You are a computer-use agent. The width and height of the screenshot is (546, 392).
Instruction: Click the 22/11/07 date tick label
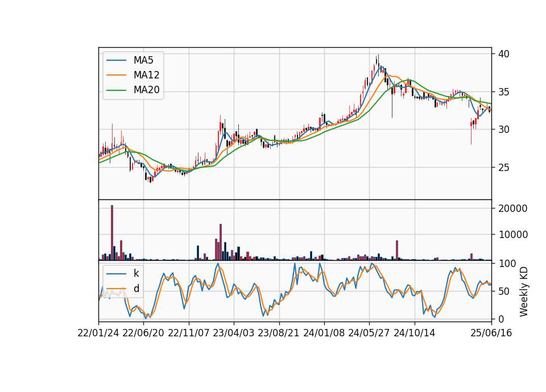click(x=189, y=333)
